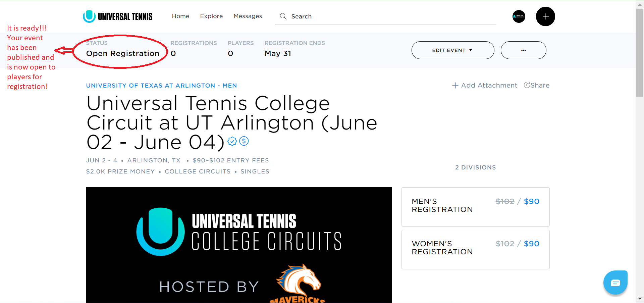644x303 pixels.
Task: Click Add Attachment link
Action: [485, 85]
